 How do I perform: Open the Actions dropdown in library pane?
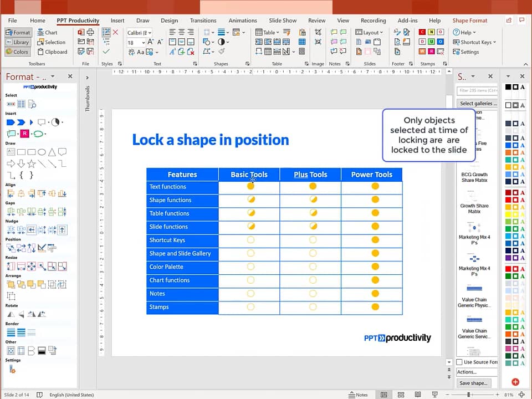click(x=477, y=372)
